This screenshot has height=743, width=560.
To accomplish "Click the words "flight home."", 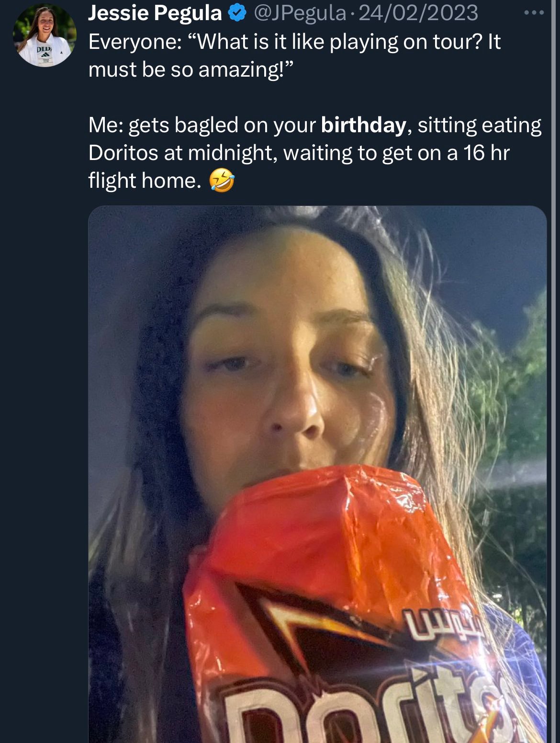I will point(145,181).
